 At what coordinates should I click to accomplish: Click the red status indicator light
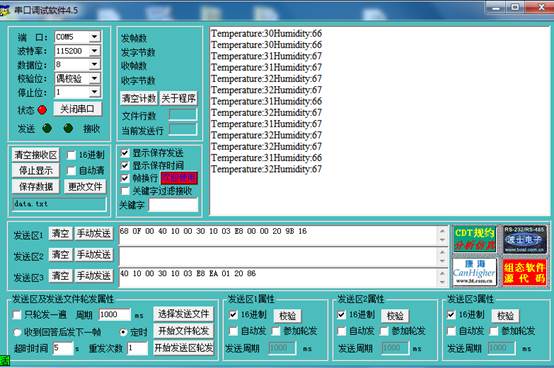(42, 110)
